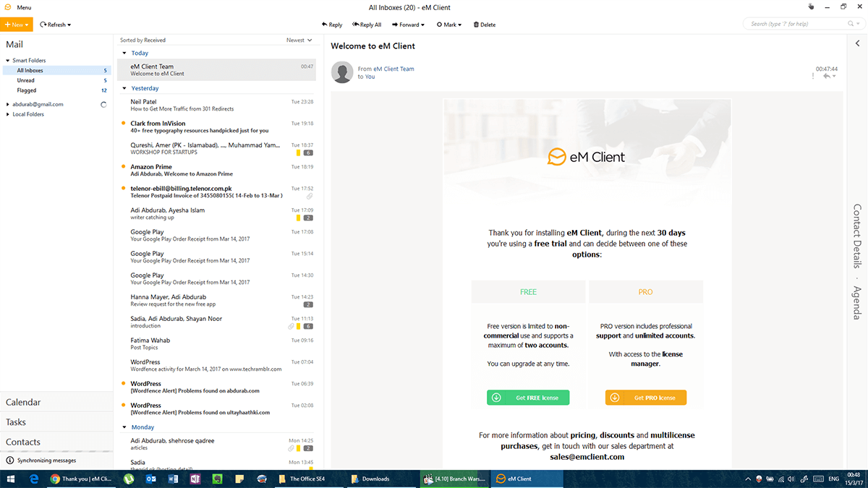The image size is (868, 488).
Task: Click the Get FREE license button
Action: (528, 398)
